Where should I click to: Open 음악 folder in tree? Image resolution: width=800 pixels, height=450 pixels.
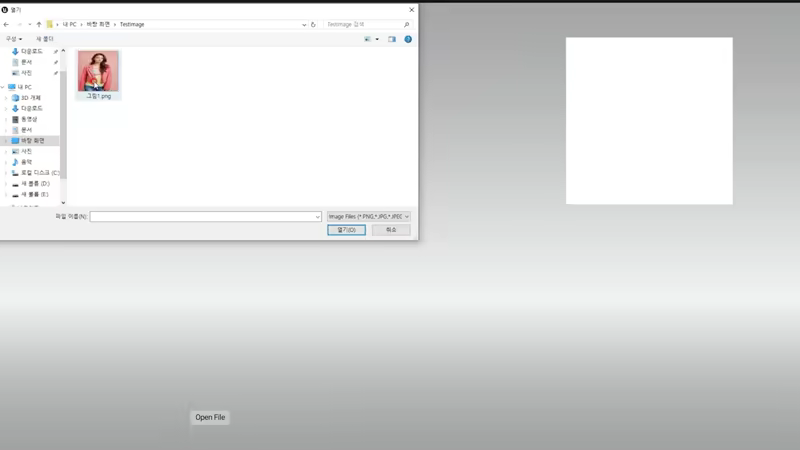27,162
